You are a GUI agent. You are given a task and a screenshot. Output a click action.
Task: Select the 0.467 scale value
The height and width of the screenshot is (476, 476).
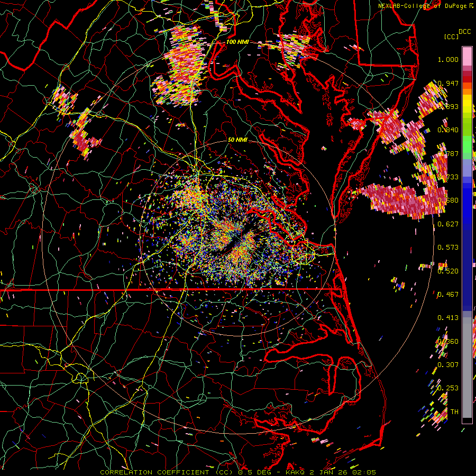pos(448,294)
